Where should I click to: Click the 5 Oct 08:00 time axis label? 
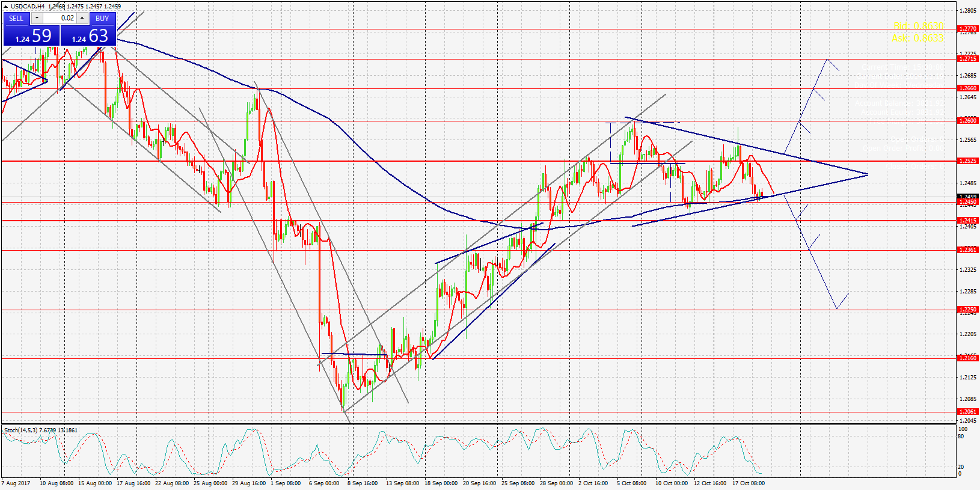[x=631, y=483]
